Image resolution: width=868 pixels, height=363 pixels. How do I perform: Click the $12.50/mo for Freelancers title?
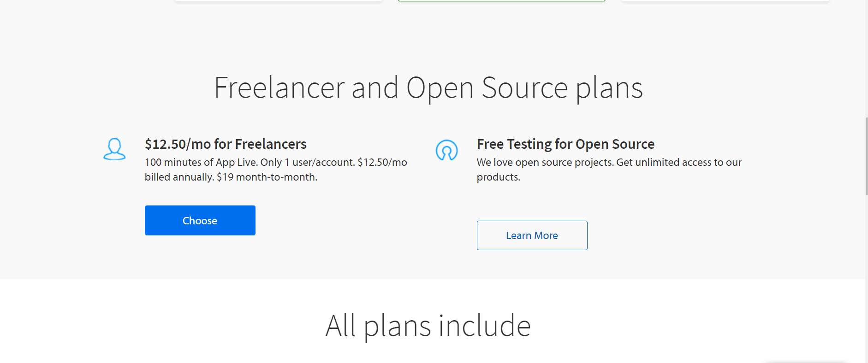226,144
